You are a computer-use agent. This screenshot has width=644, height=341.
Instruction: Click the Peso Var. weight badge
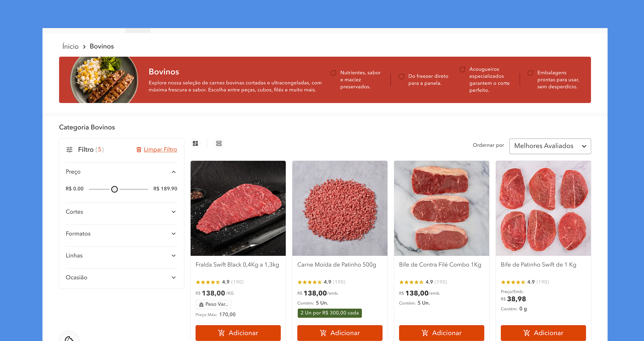[x=213, y=304]
